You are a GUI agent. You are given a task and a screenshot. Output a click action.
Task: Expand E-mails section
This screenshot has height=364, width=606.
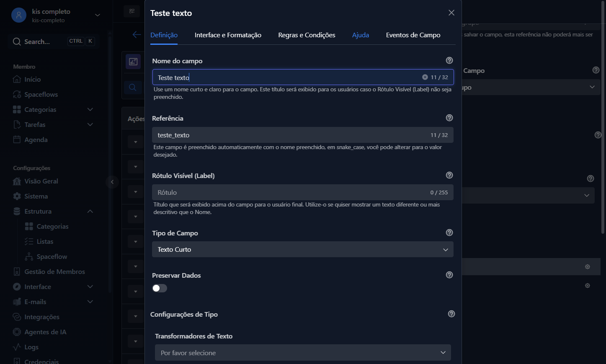pyautogui.click(x=90, y=302)
